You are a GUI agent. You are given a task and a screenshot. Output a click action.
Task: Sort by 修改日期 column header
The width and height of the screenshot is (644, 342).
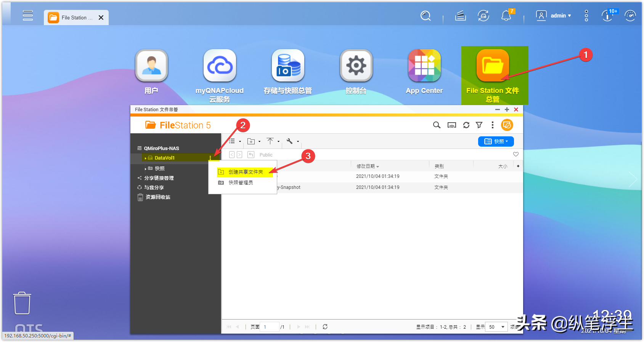[368, 166]
